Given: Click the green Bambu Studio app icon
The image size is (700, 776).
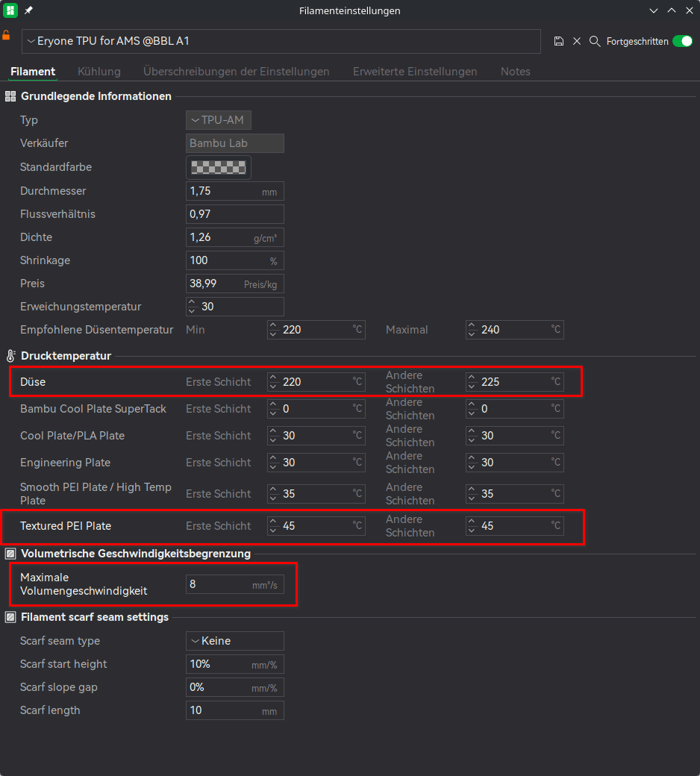Looking at the screenshot, I should [10, 10].
